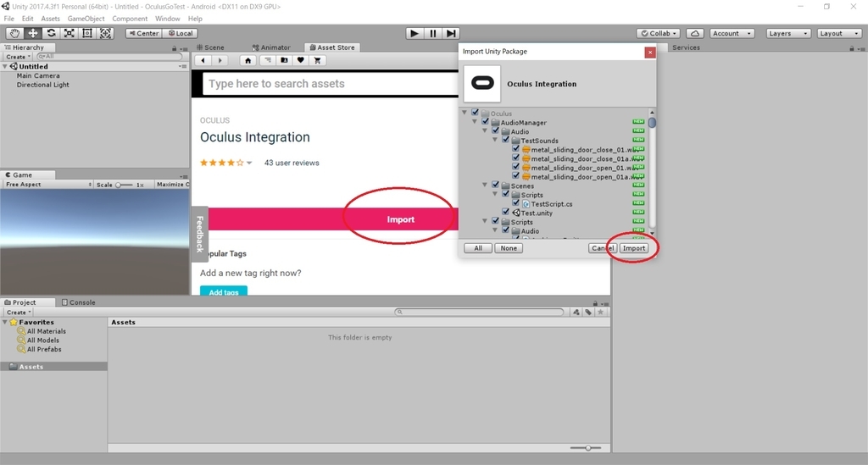The width and height of the screenshot is (868, 465).
Task: Open the File menu
Action: point(8,19)
